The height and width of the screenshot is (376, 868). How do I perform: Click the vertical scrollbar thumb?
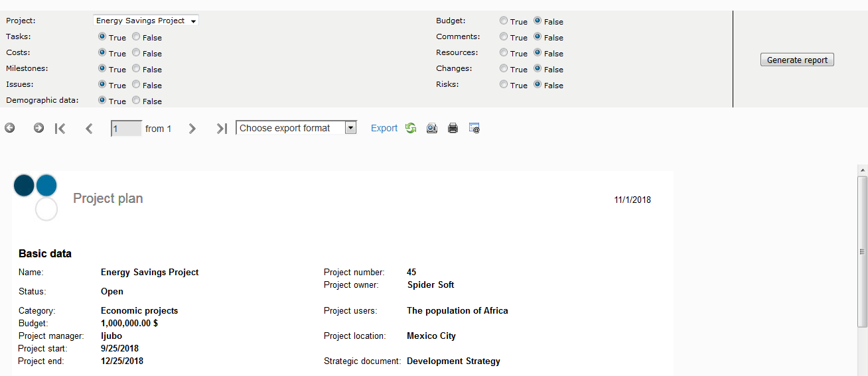click(863, 251)
